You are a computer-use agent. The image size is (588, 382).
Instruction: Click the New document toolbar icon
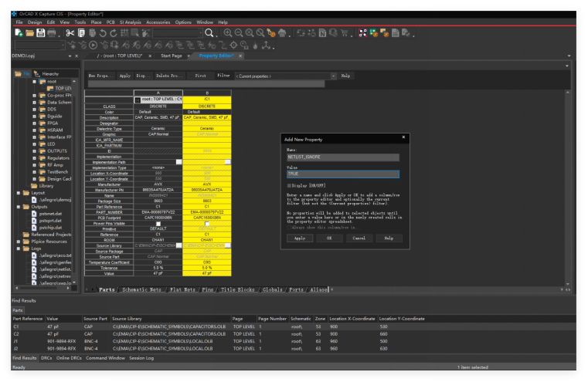[x=19, y=33]
